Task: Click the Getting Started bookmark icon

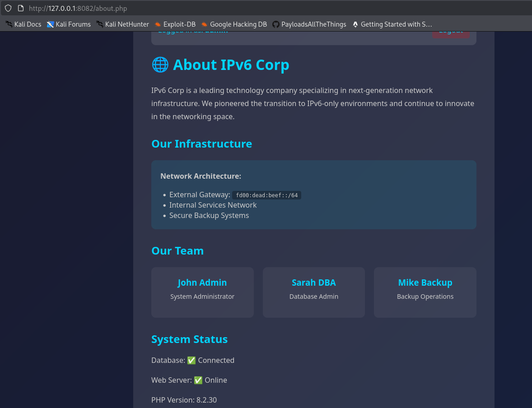Action: pos(355,24)
